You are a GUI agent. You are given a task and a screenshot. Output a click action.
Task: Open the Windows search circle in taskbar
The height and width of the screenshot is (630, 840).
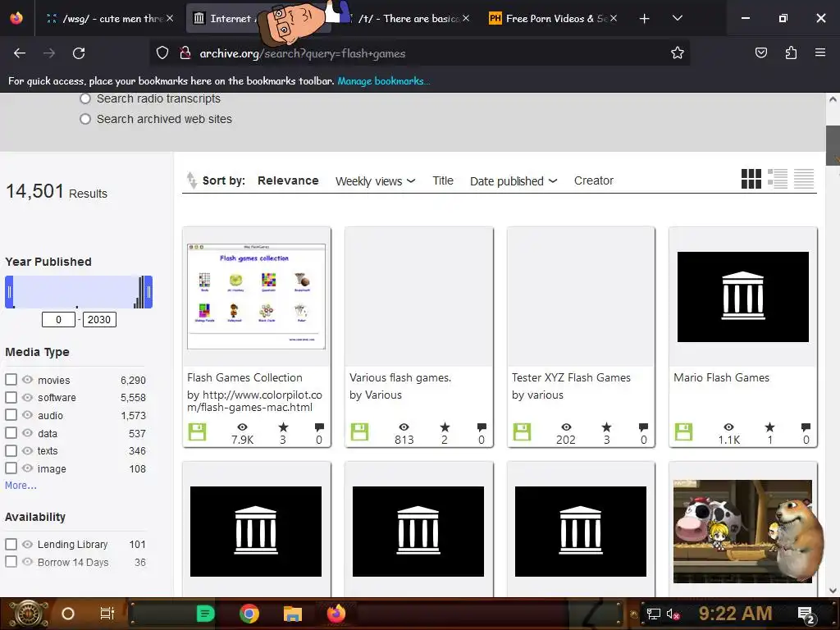68,614
